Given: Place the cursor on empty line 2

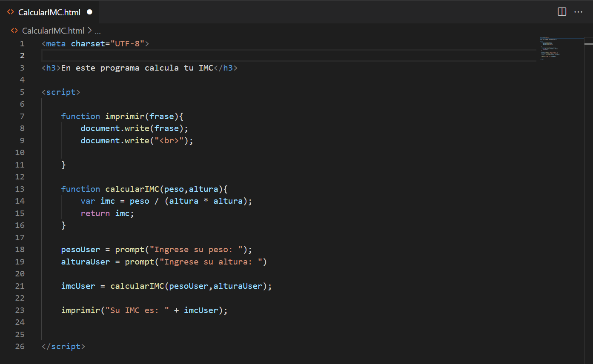Looking at the screenshot, I should (289, 55).
